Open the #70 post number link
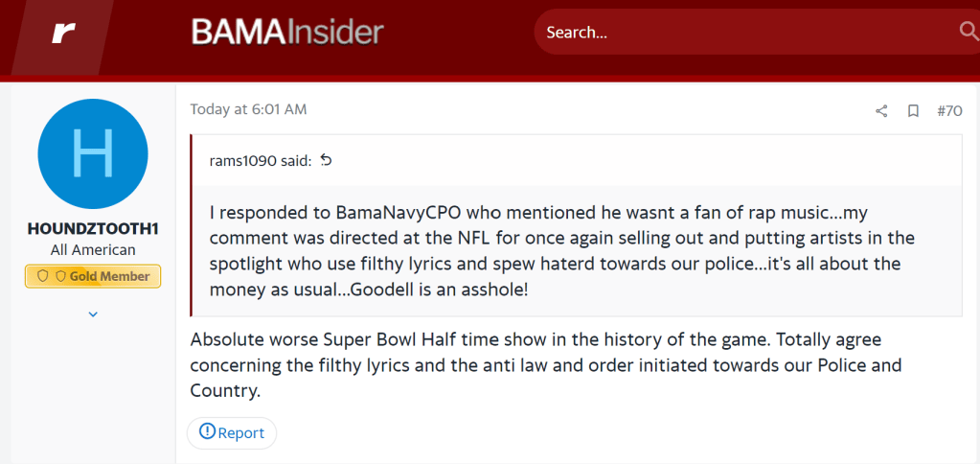 [x=948, y=111]
